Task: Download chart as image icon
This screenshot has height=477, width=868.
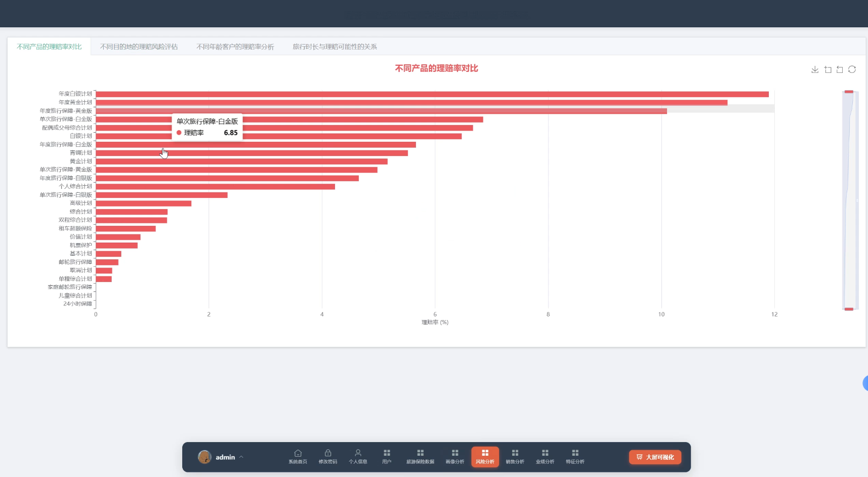Action: 815,69
